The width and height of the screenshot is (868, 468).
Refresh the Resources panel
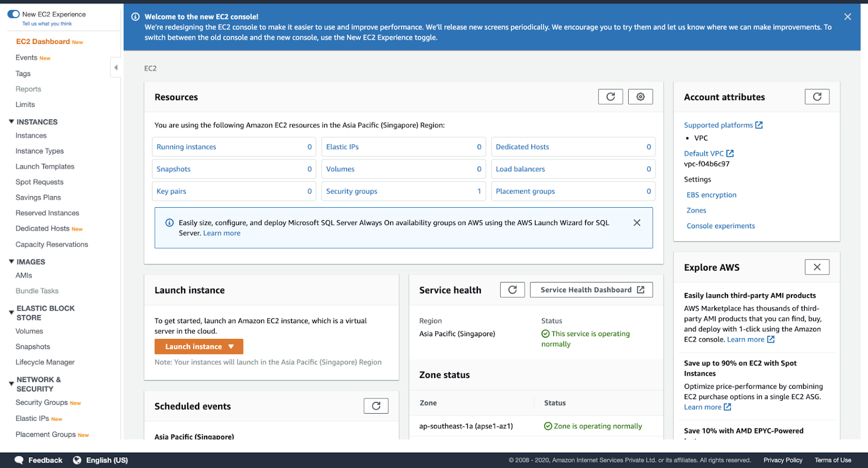610,97
